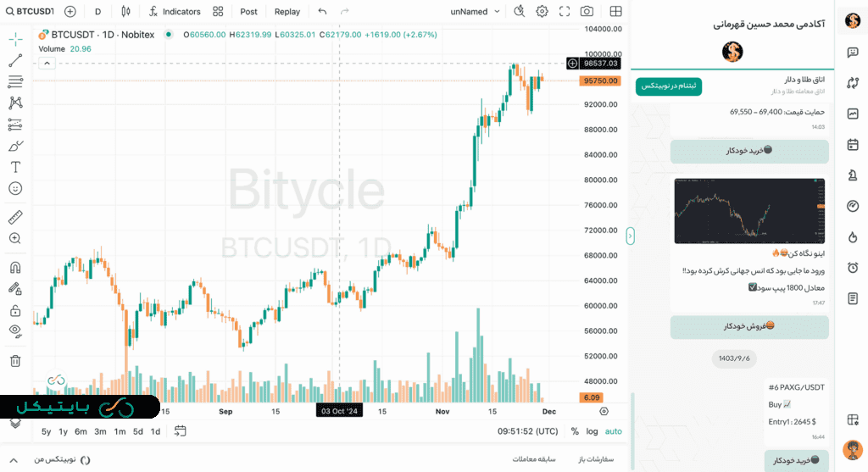Screen dimensions: 868x472
Task: Toggle auto scale on price axis
Action: click(x=613, y=431)
